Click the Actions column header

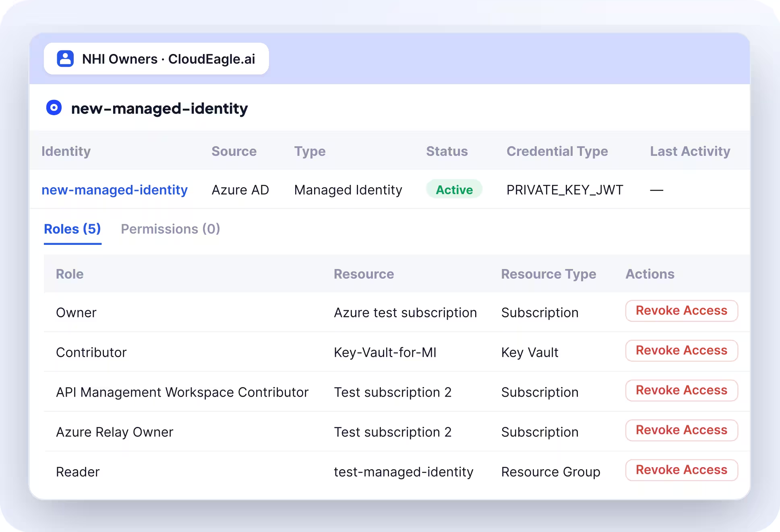(650, 274)
